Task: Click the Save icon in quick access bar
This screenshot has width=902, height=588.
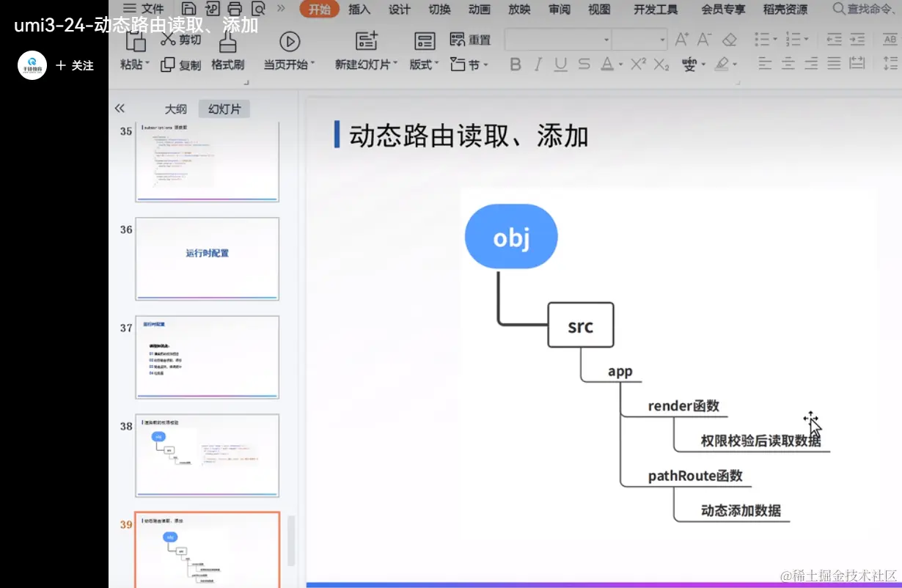Action: coord(189,9)
